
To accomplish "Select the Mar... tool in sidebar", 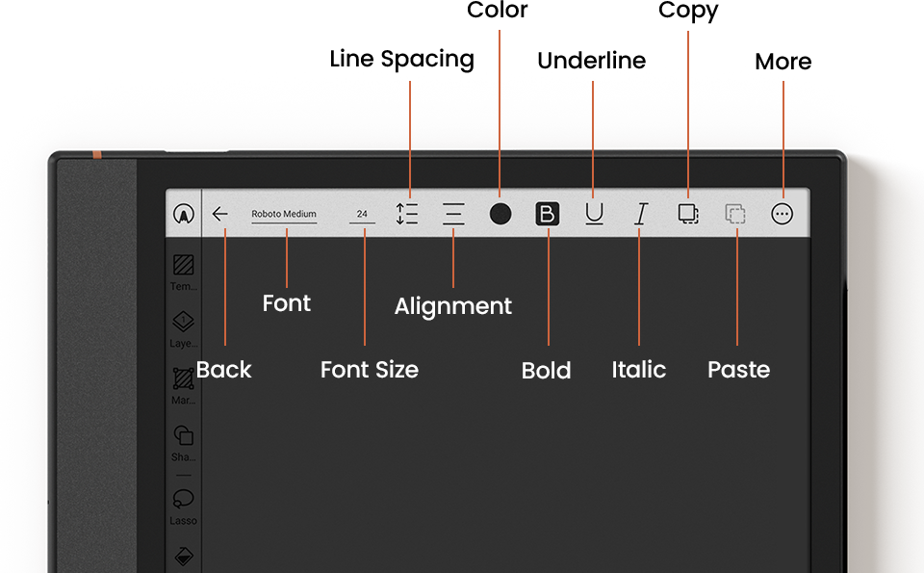I will click(183, 382).
